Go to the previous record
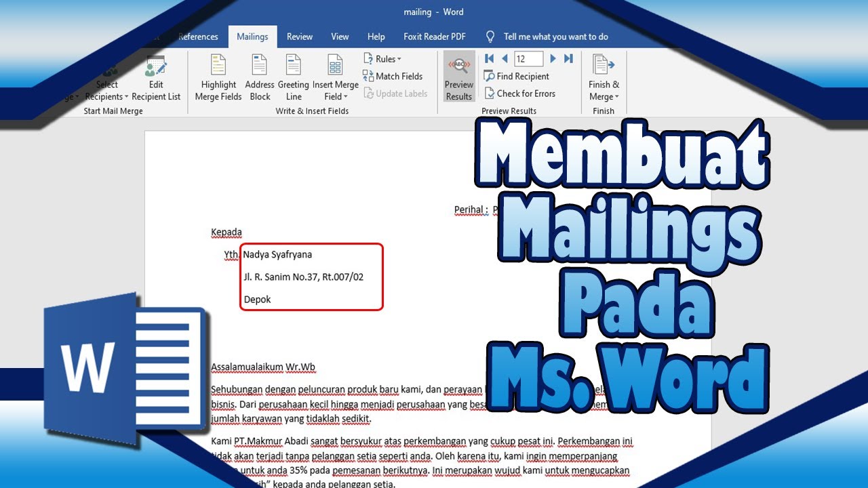 [x=505, y=59]
